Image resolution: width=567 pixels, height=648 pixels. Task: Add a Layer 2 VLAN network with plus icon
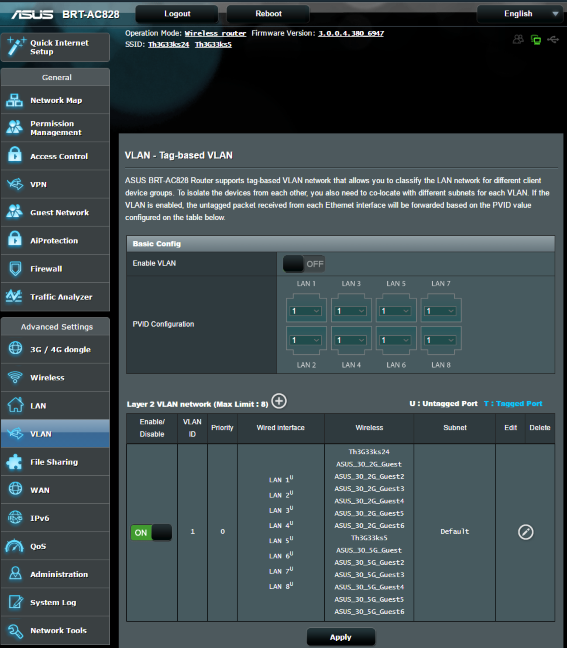point(279,401)
